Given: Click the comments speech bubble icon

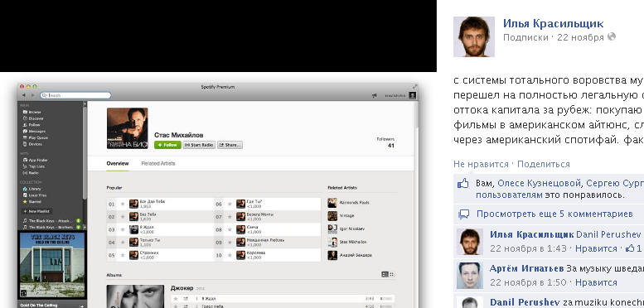Looking at the screenshot, I should (463, 214).
